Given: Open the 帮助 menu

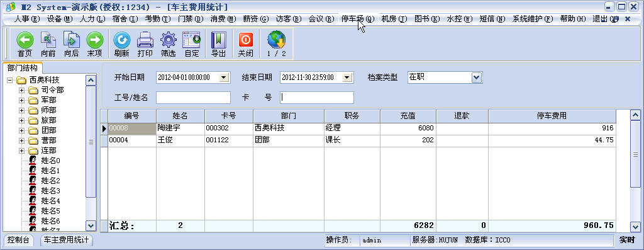Looking at the screenshot, I should pos(573,19).
